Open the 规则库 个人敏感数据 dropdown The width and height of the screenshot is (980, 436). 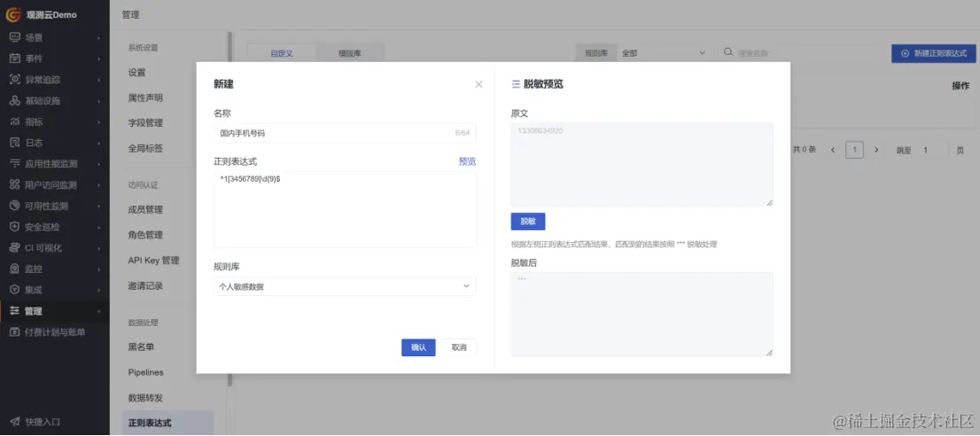345,287
